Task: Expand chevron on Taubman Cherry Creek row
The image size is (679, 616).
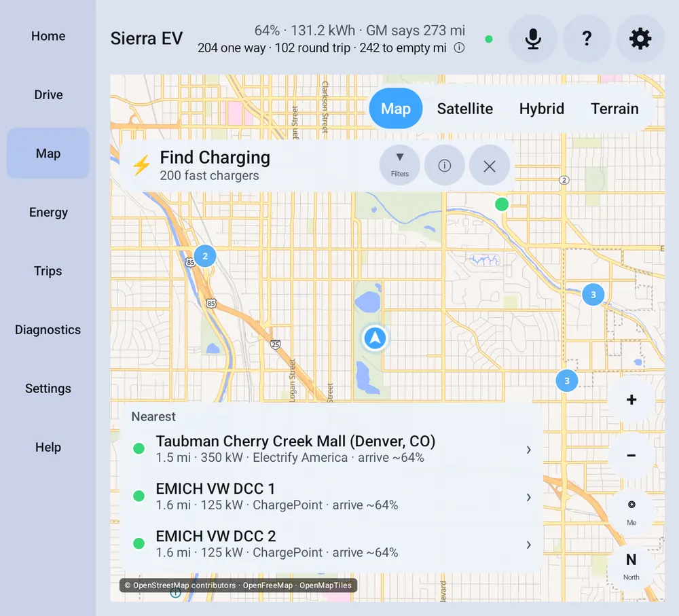Action: point(528,450)
